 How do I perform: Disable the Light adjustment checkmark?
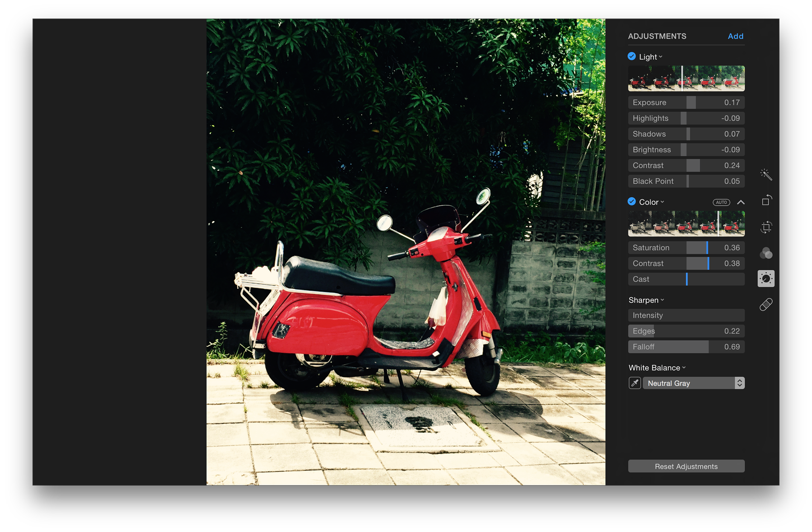point(632,56)
